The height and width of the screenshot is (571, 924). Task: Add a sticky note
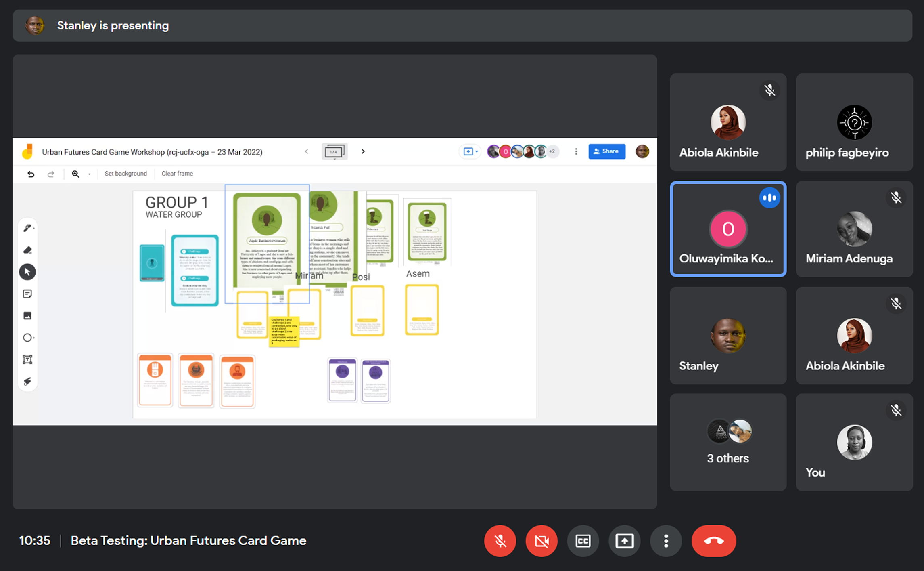(x=27, y=294)
